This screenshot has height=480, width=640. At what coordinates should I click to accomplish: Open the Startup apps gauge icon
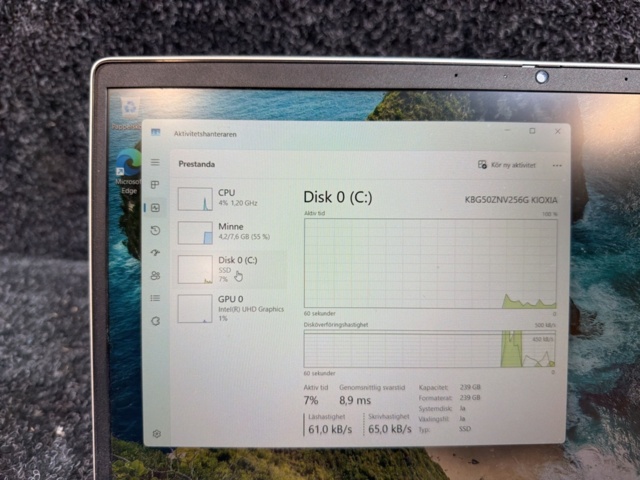pyautogui.click(x=155, y=253)
